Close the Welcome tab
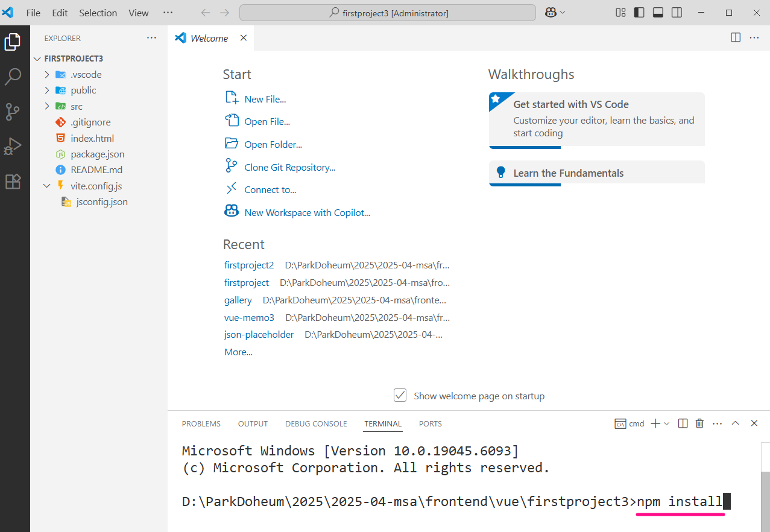 pos(244,38)
